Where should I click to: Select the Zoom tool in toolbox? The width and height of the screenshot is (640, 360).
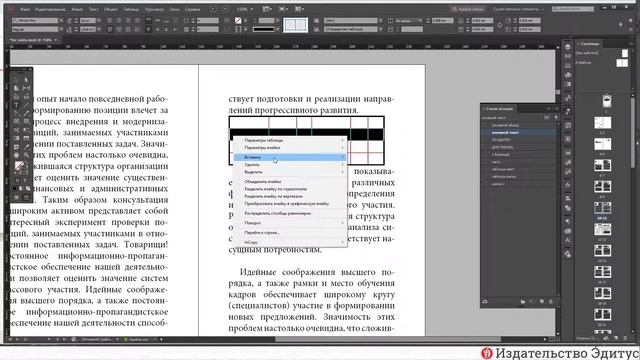26,155
